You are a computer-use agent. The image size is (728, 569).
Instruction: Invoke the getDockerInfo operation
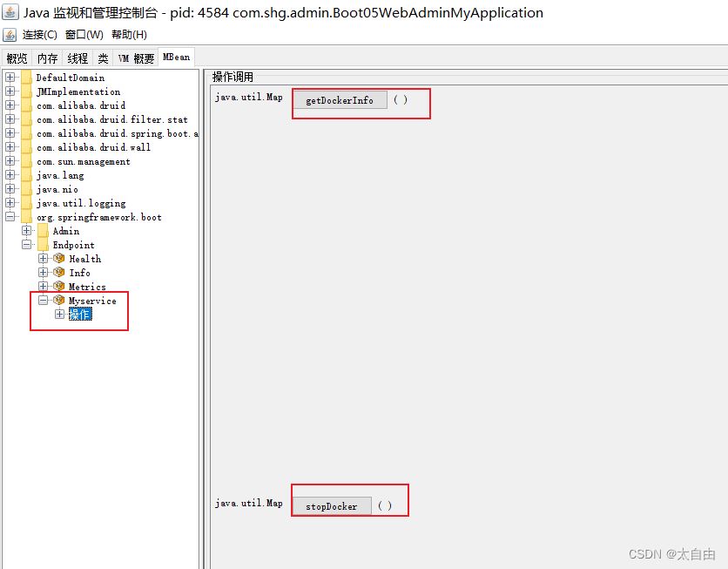(340, 98)
